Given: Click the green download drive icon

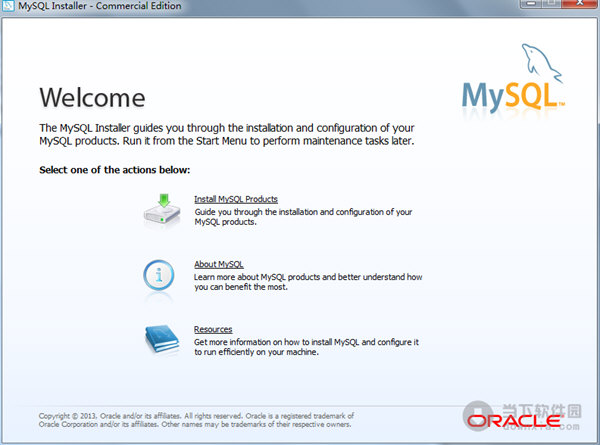Looking at the screenshot, I should [162, 211].
